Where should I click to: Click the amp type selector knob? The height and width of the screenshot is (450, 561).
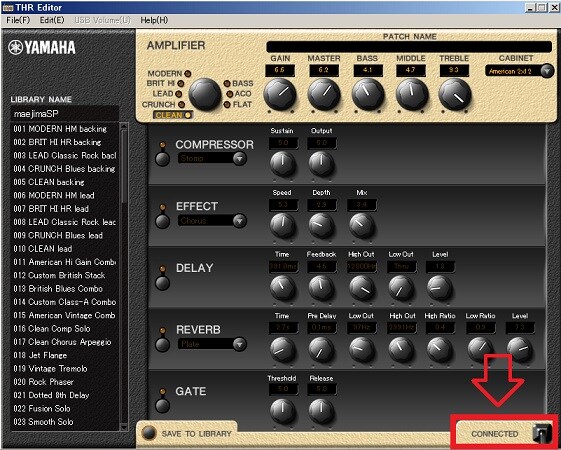coord(205,94)
